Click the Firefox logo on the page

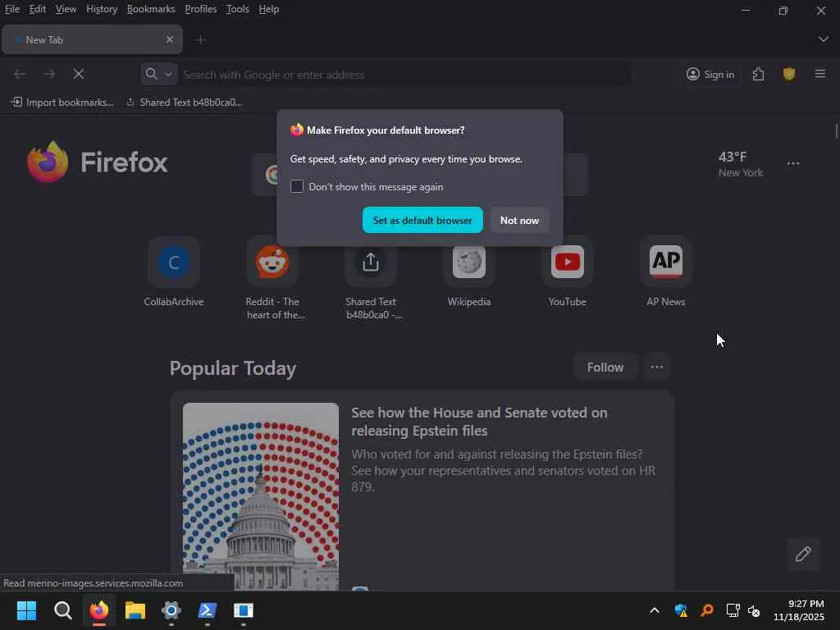pos(98,162)
